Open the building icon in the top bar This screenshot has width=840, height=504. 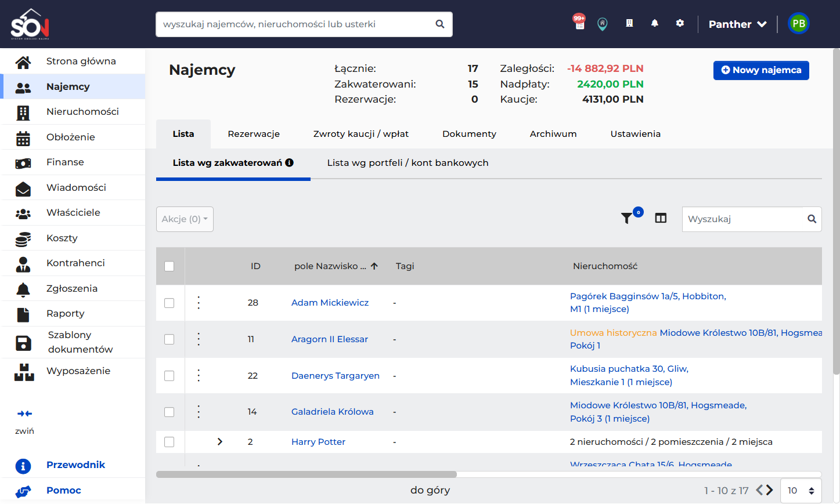(629, 23)
